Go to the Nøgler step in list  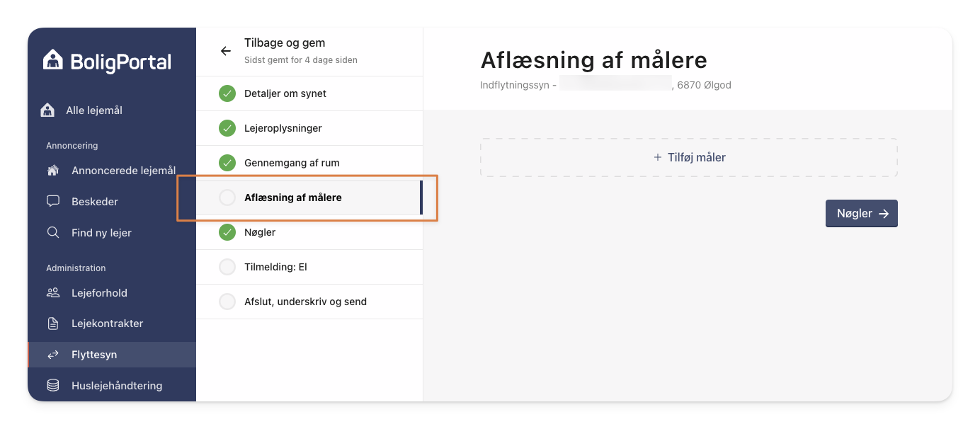309,232
